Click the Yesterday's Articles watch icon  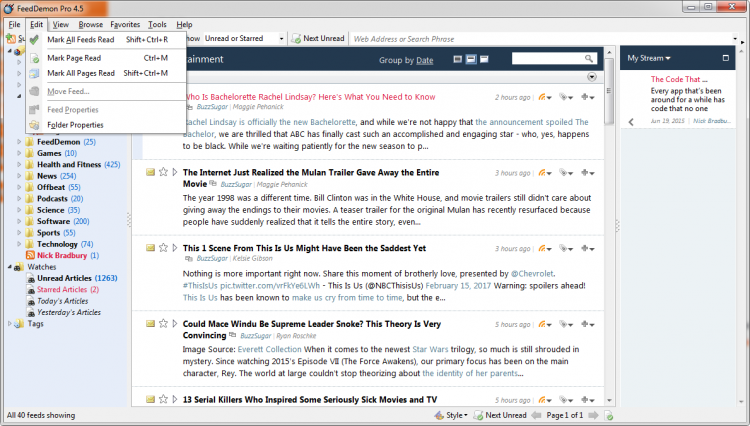click(31, 313)
